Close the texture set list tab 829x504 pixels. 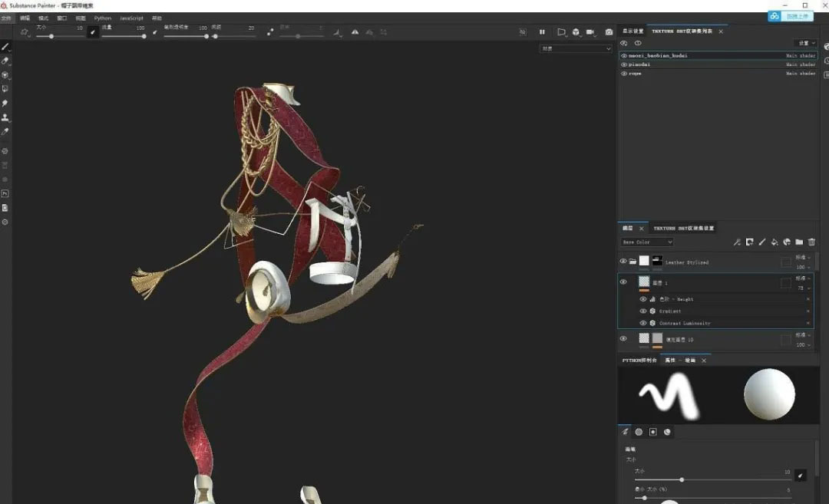(x=721, y=31)
